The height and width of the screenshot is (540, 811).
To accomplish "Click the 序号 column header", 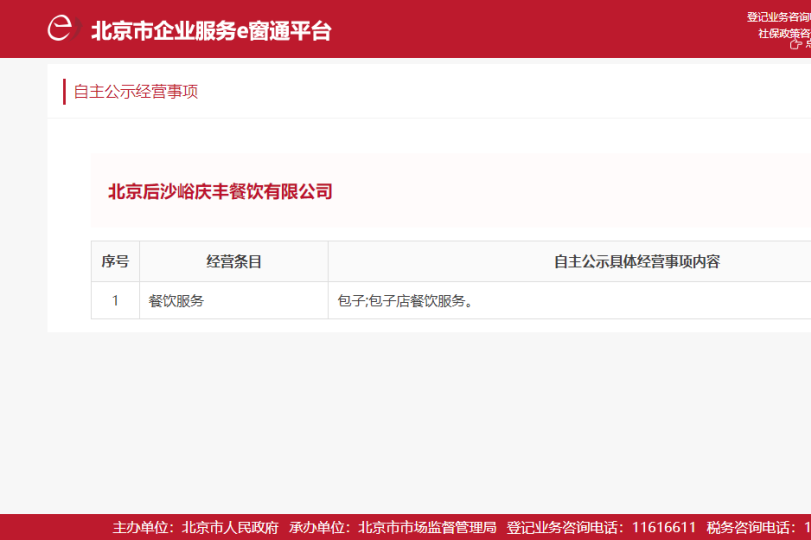I will pos(115,262).
